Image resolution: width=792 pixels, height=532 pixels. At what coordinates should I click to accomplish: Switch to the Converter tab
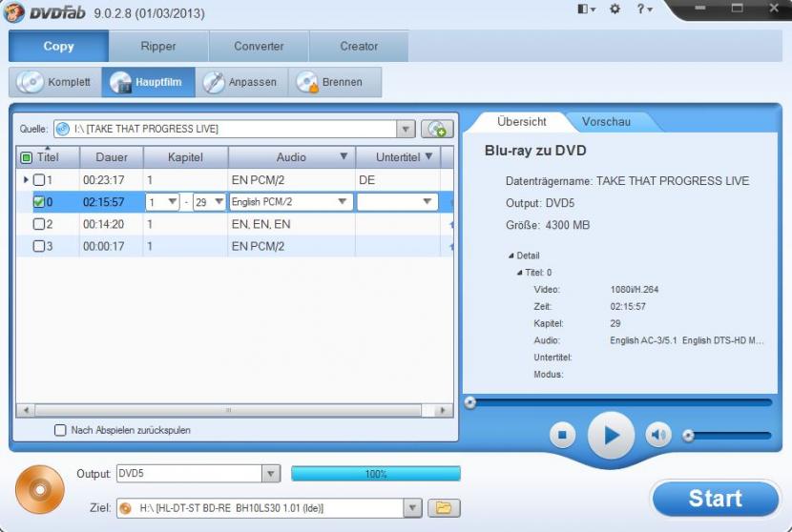(x=259, y=46)
